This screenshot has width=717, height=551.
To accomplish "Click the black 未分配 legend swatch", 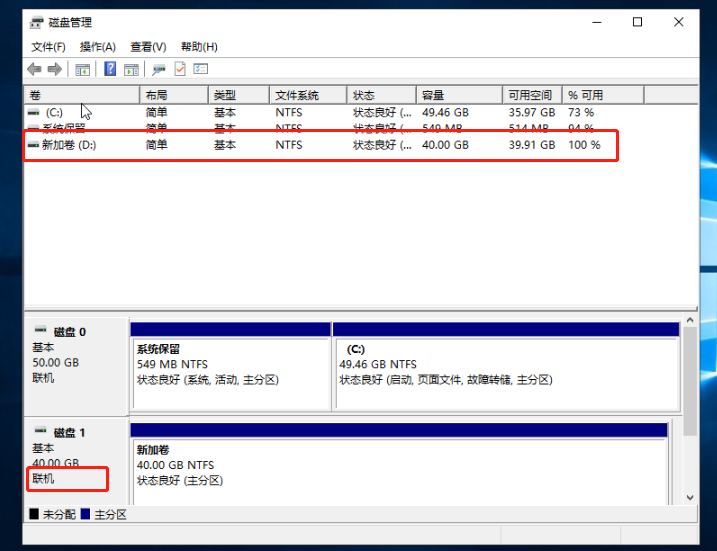I will (34, 514).
